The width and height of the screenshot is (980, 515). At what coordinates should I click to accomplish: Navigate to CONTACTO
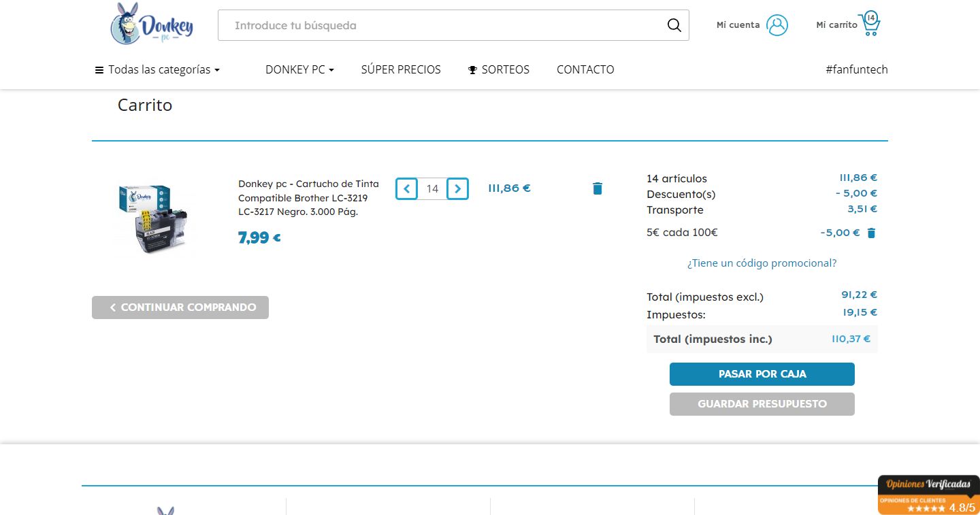point(585,69)
